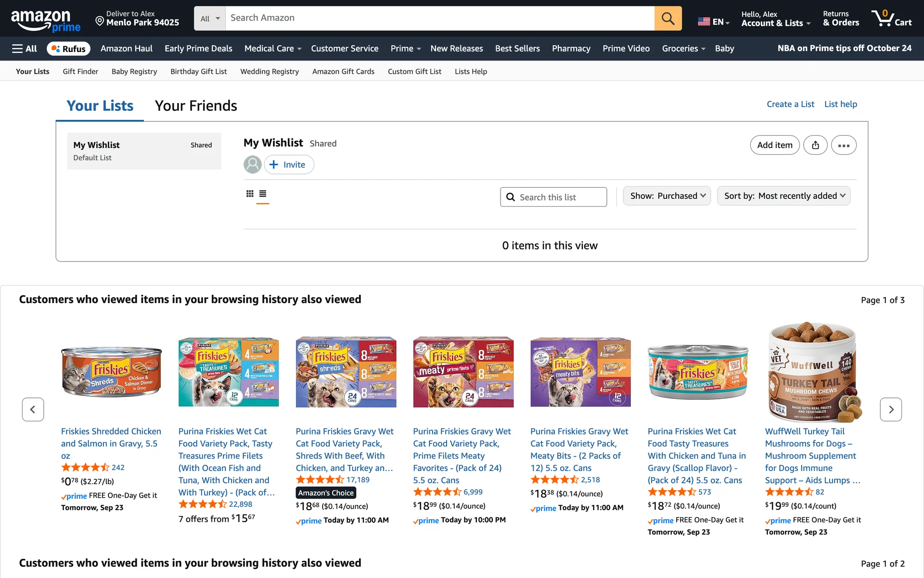This screenshot has width=924, height=578.
Task: Expand the Show: Purchased filter dropdown
Action: click(667, 196)
